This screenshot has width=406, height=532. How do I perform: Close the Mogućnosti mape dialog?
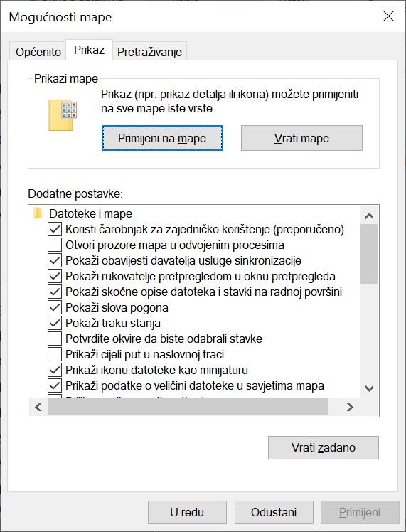[388, 16]
